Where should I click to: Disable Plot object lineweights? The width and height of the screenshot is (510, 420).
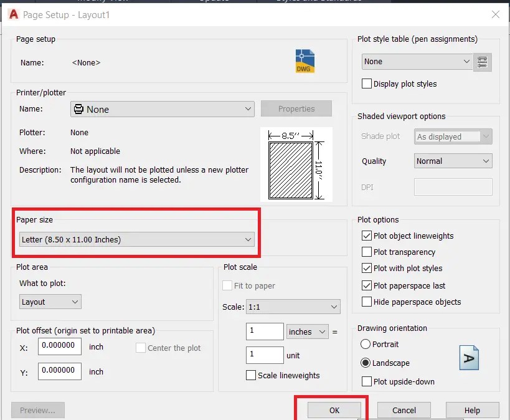pos(367,236)
